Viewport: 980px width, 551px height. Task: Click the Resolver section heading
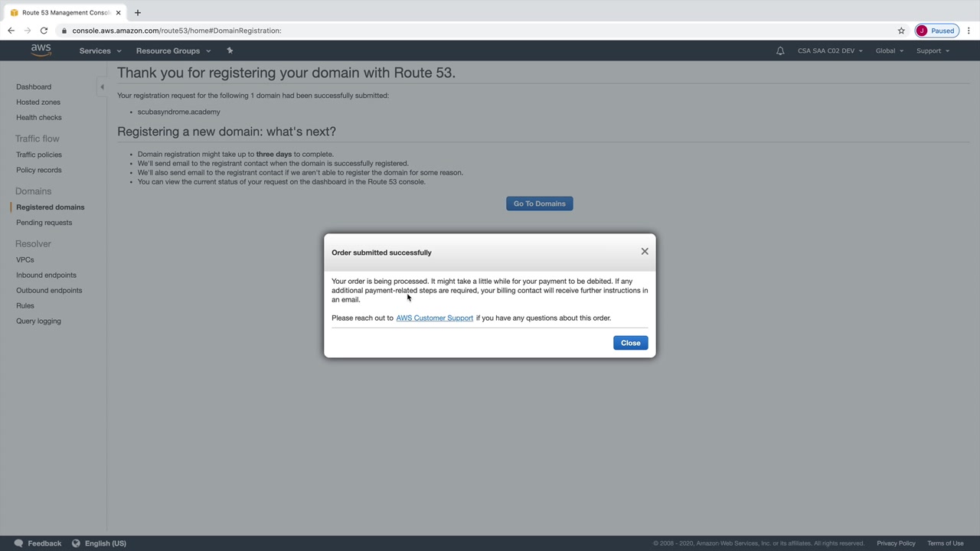coord(33,243)
